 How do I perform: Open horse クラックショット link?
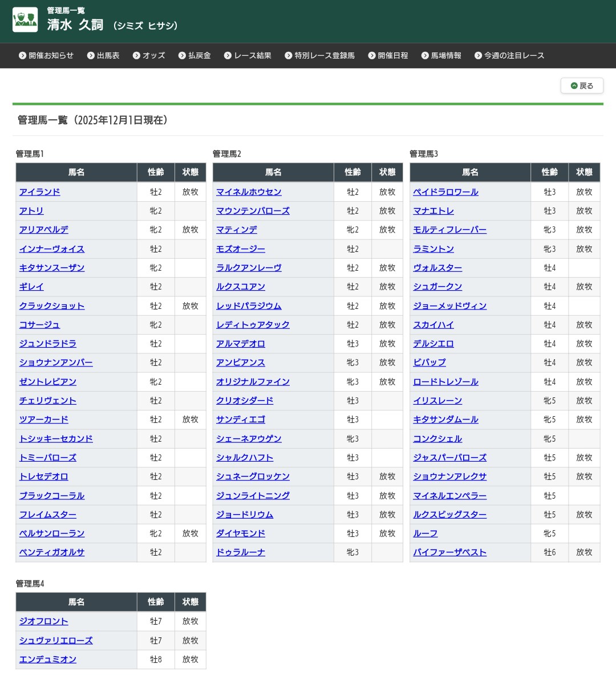(x=52, y=306)
